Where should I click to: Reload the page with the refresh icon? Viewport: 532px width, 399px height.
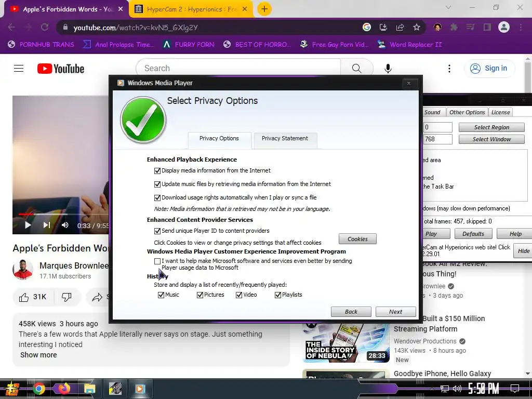(45, 28)
